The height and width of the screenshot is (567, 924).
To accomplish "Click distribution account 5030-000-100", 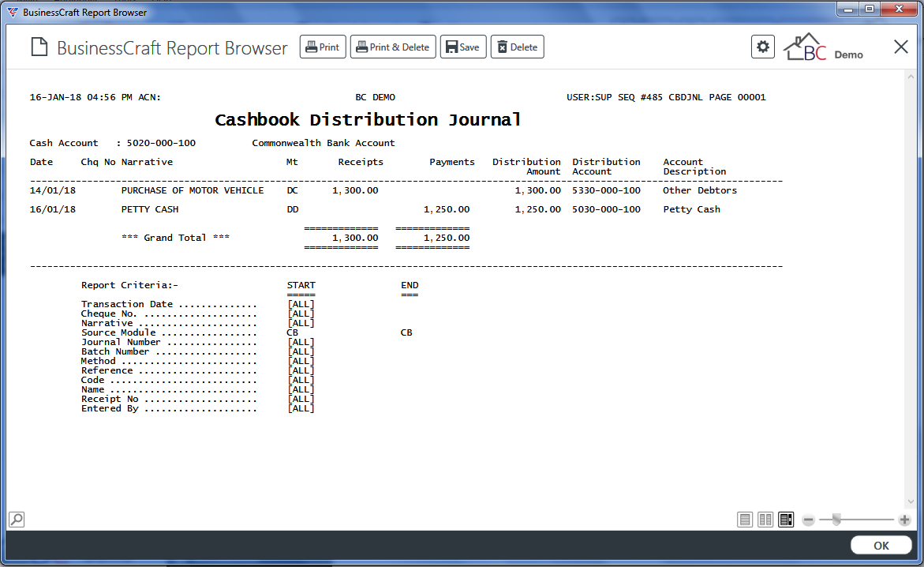I will point(606,208).
